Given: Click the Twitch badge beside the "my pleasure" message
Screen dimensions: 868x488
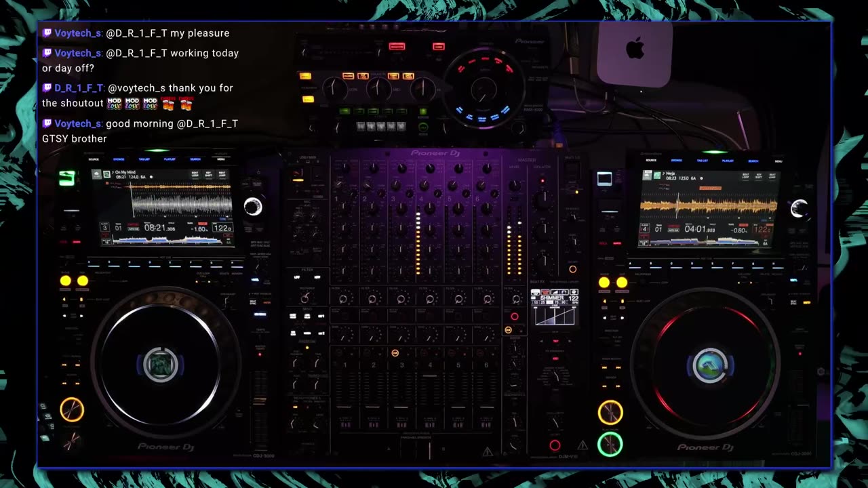Looking at the screenshot, I should (47, 33).
